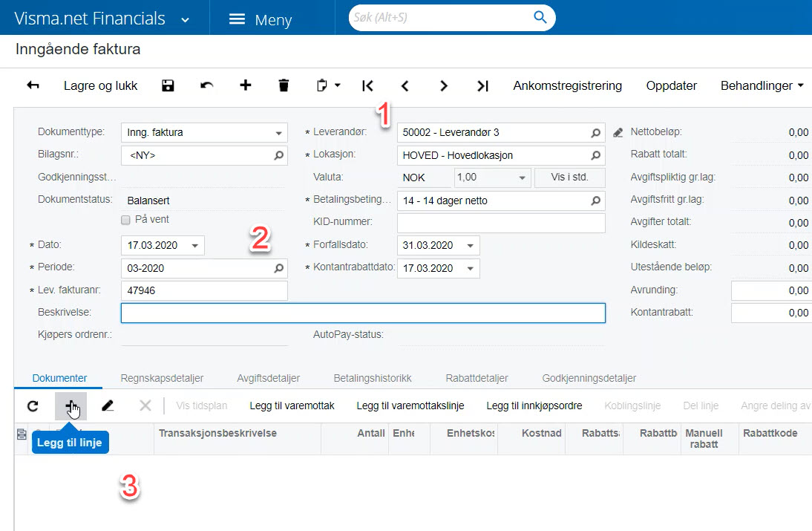Switch to the Betalingshistorikk tab
The image size is (812, 531).
(373, 378)
